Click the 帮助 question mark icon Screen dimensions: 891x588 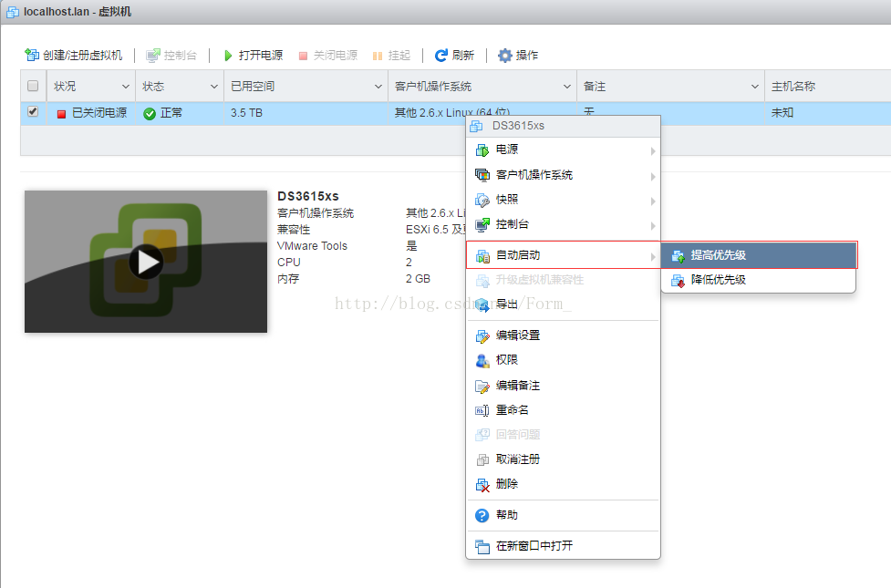(482, 516)
